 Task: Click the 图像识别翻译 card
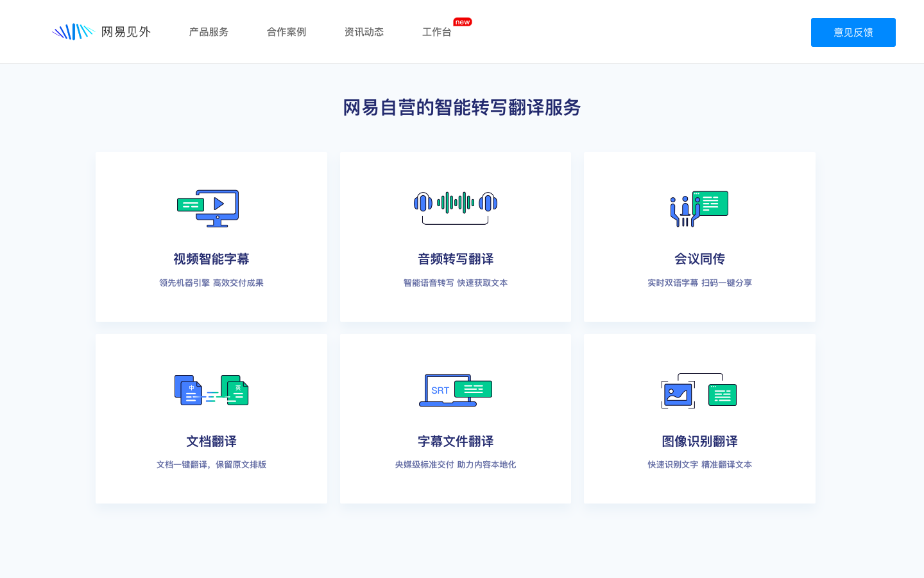[x=699, y=418]
